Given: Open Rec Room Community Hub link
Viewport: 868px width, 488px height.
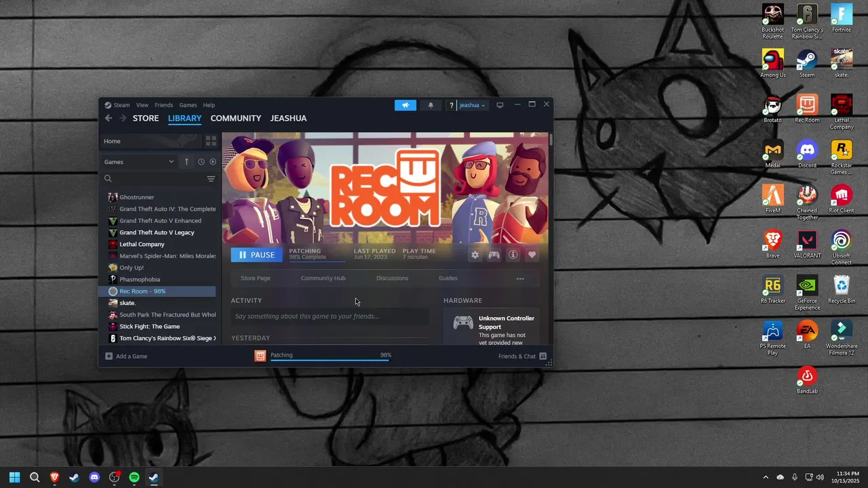Looking at the screenshot, I should (x=323, y=279).
